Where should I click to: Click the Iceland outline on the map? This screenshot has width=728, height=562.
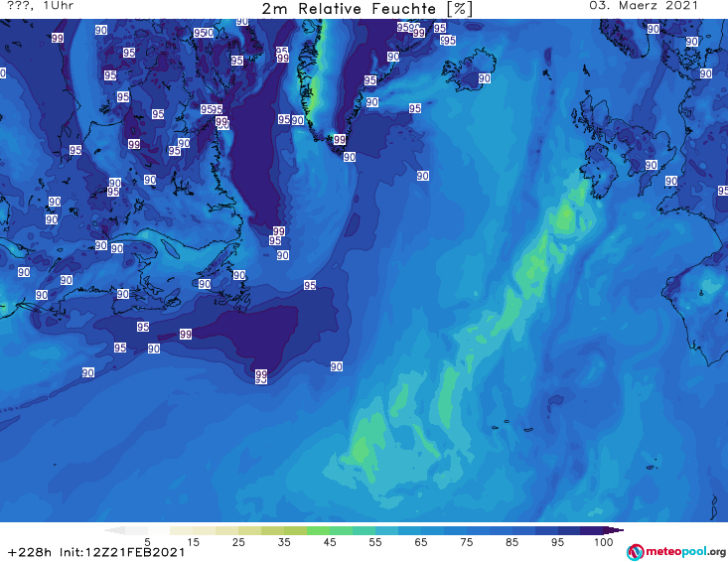(469, 70)
